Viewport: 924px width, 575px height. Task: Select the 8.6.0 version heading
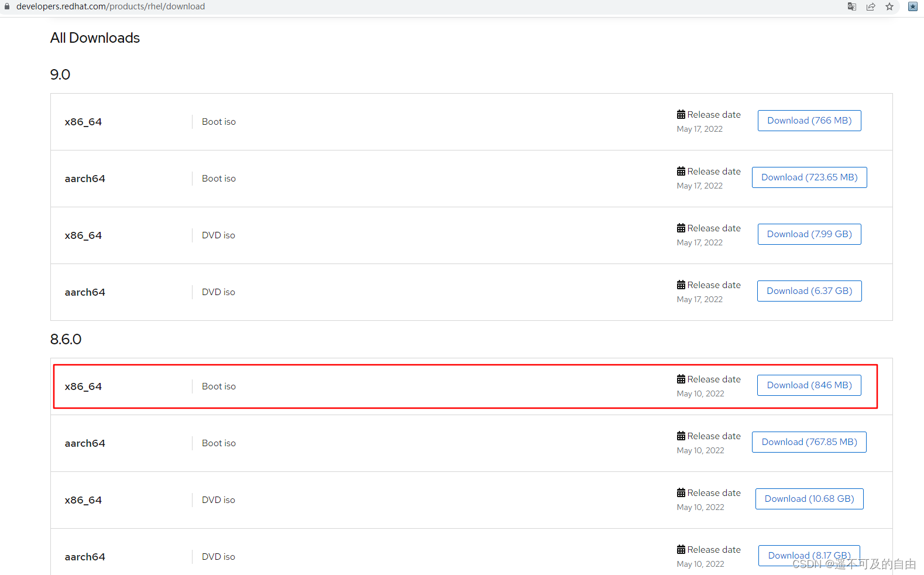(66, 340)
